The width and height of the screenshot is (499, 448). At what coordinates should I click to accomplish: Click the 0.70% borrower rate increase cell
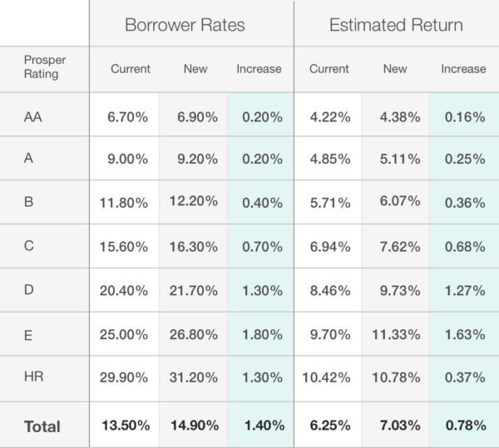pyautogui.click(x=259, y=248)
